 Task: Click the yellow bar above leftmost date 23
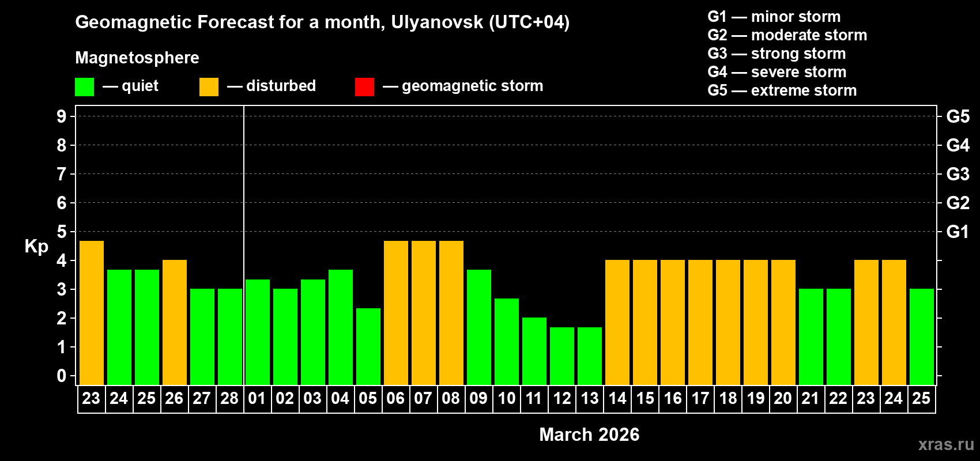[x=92, y=313]
